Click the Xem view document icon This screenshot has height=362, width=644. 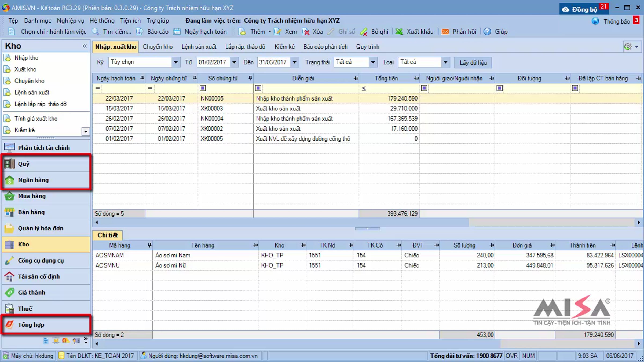[x=277, y=32]
